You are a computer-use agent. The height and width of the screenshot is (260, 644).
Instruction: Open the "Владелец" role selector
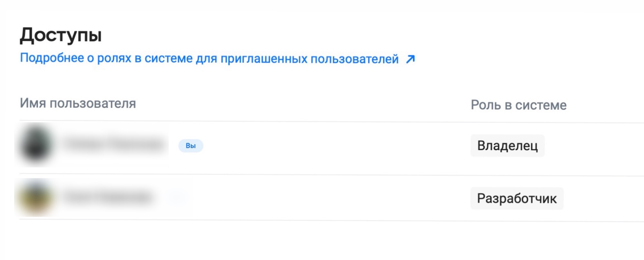point(507,146)
